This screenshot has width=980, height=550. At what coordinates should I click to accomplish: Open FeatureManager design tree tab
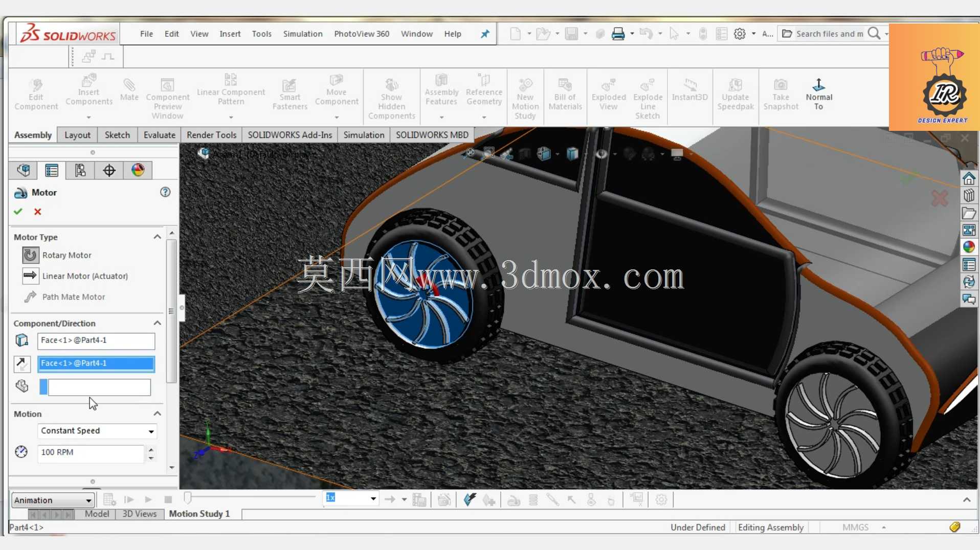pyautogui.click(x=23, y=170)
